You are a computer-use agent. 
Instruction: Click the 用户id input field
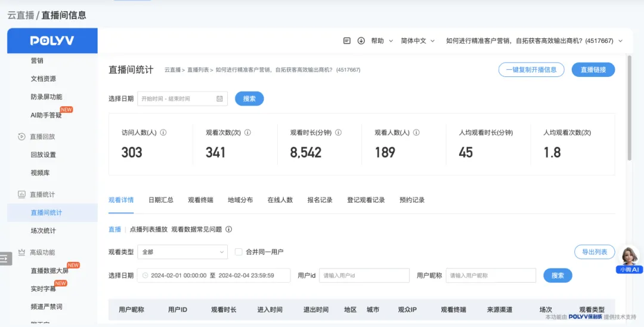364,276
